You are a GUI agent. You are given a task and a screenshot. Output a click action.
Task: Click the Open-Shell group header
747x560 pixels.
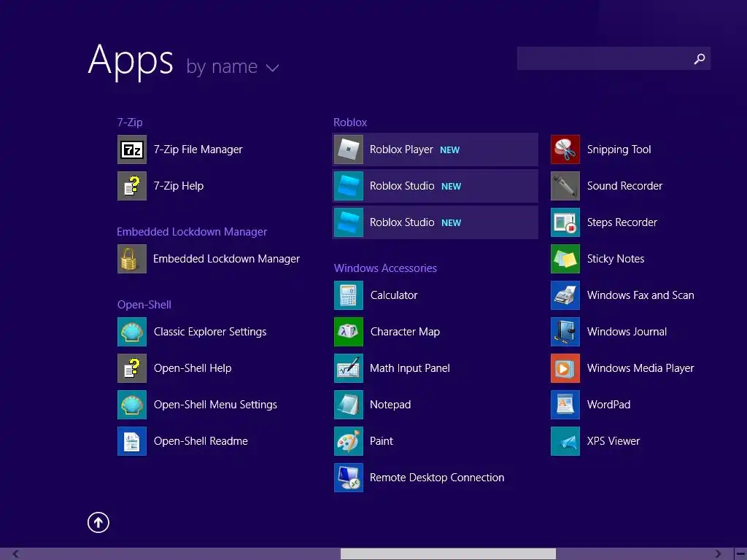point(144,305)
